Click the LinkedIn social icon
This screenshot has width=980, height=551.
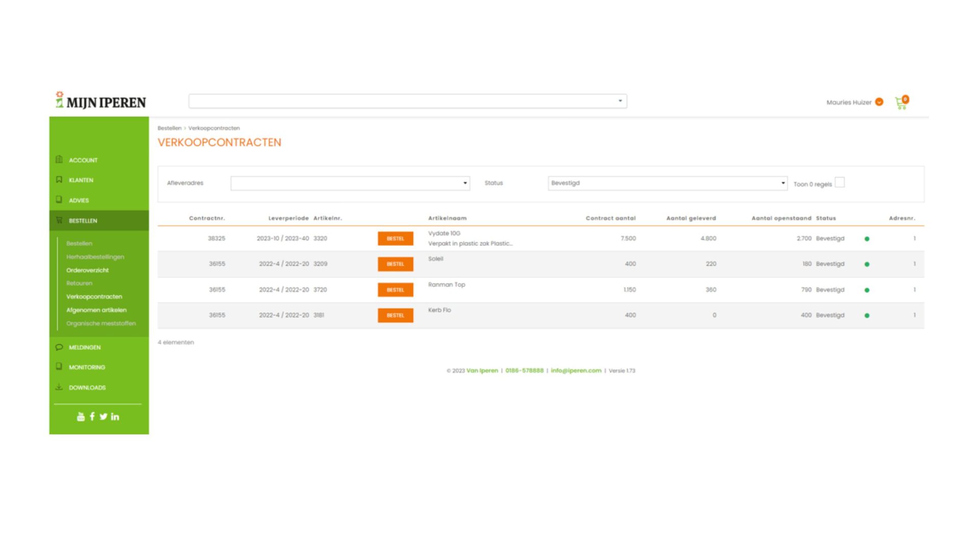pos(115,417)
